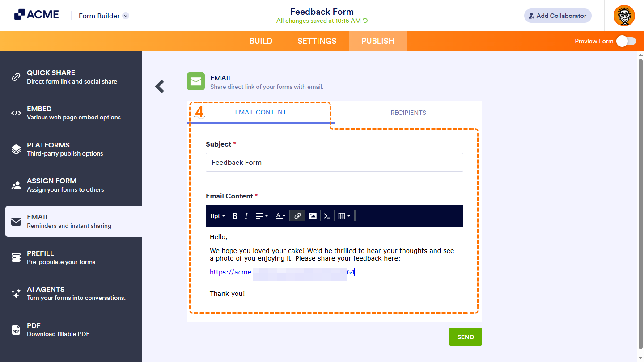Go to the Settings tab
644x362 pixels.
tap(317, 41)
